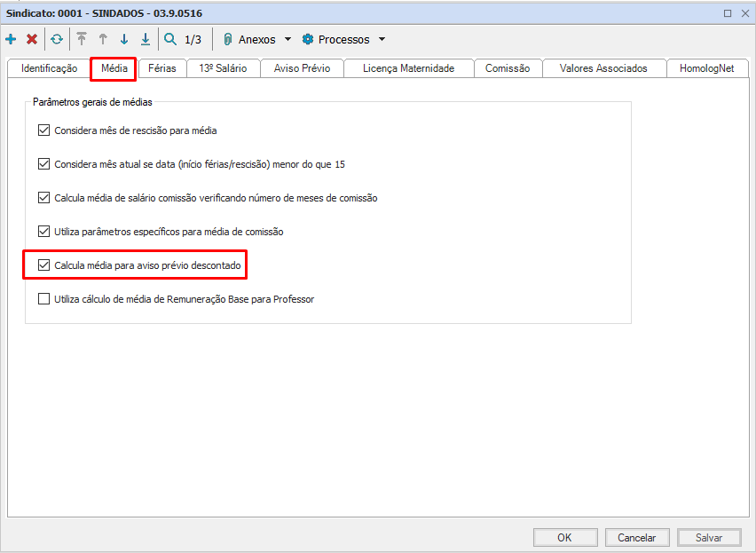Open the Férias tab

click(x=162, y=68)
